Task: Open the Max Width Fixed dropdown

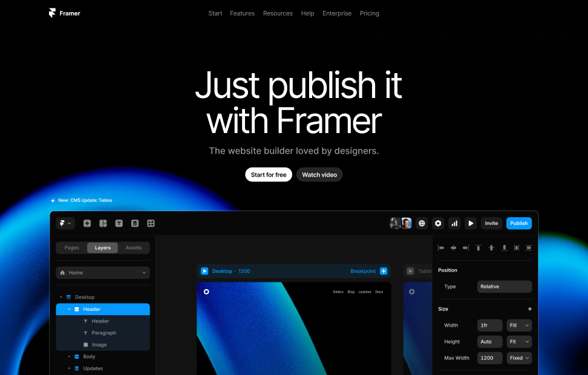Action: click(x=520, y=358)
